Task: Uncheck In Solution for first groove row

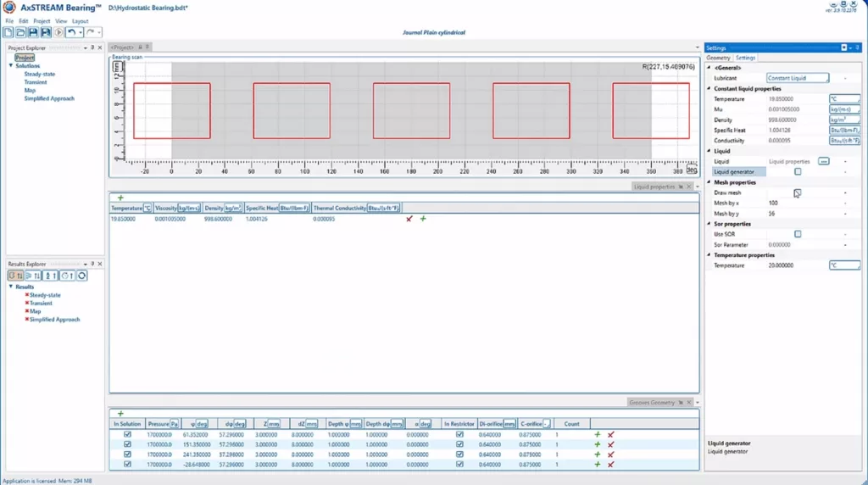Action: tap(128, 434)
